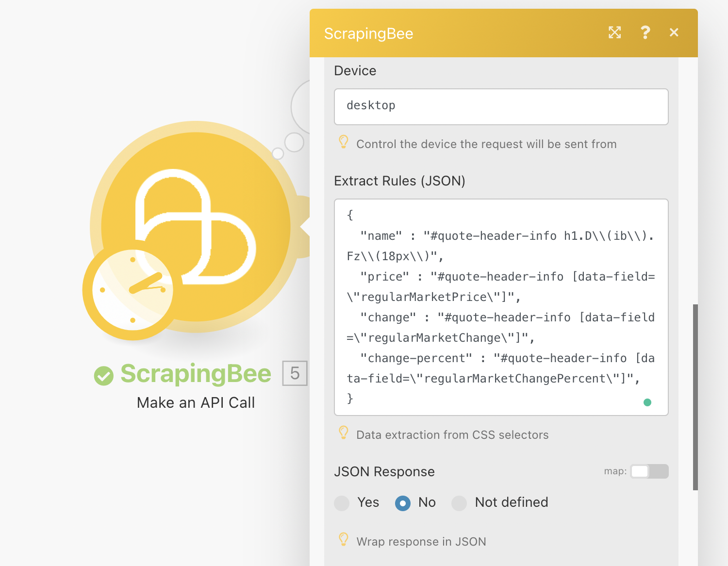Click the green dot in Extract Rules field
This screenshot has height=566, width=728.
647,402
